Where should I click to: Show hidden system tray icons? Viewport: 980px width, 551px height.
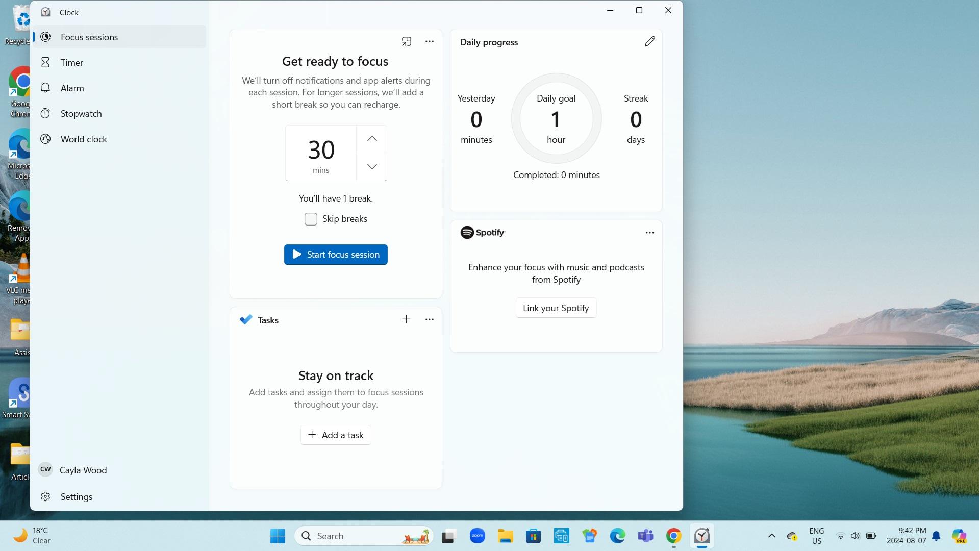coord(772,536)
